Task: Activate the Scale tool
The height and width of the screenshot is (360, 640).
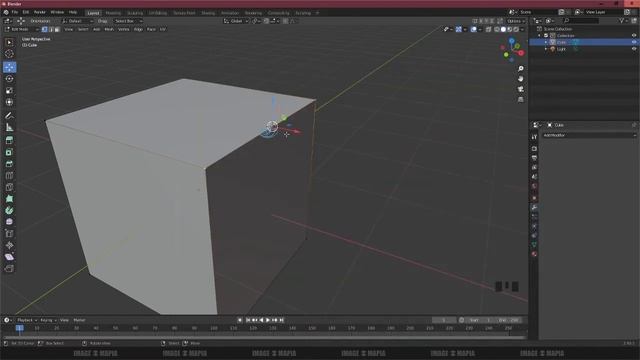Action: (x=9, y=91)
